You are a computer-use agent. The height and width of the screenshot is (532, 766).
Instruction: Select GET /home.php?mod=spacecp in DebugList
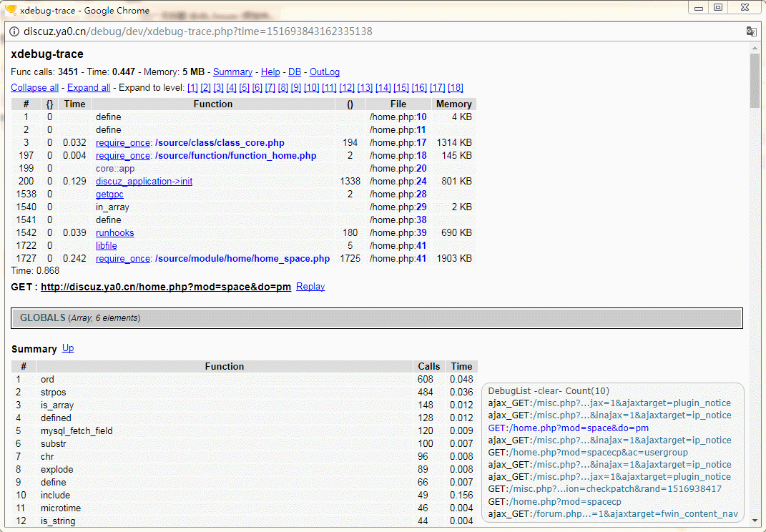554,502
